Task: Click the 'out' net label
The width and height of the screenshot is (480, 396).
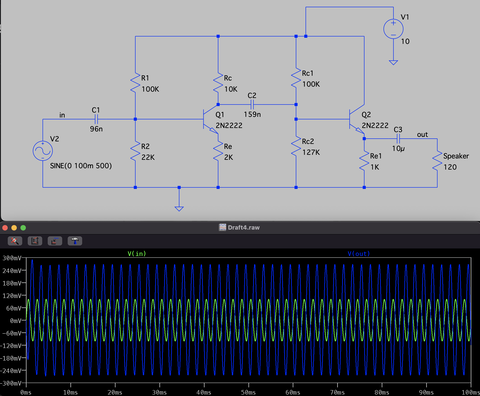Action: 422,135
